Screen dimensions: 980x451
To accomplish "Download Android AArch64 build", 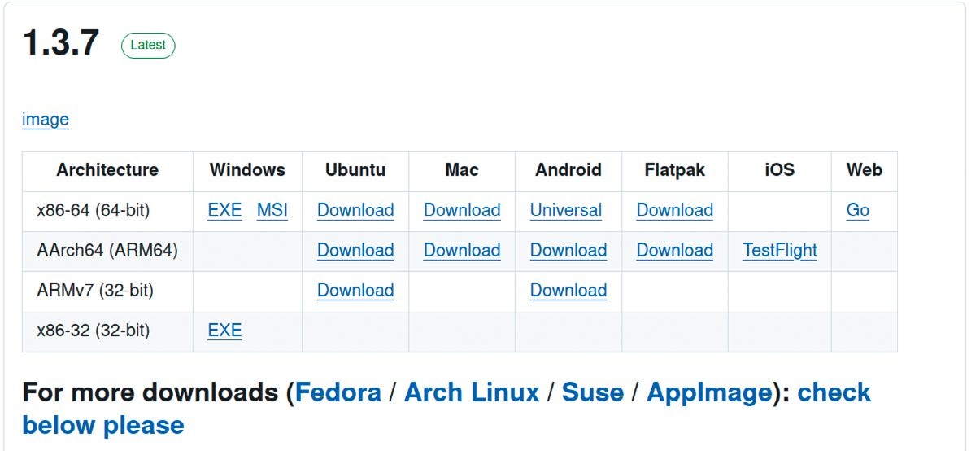I will 568,250.
